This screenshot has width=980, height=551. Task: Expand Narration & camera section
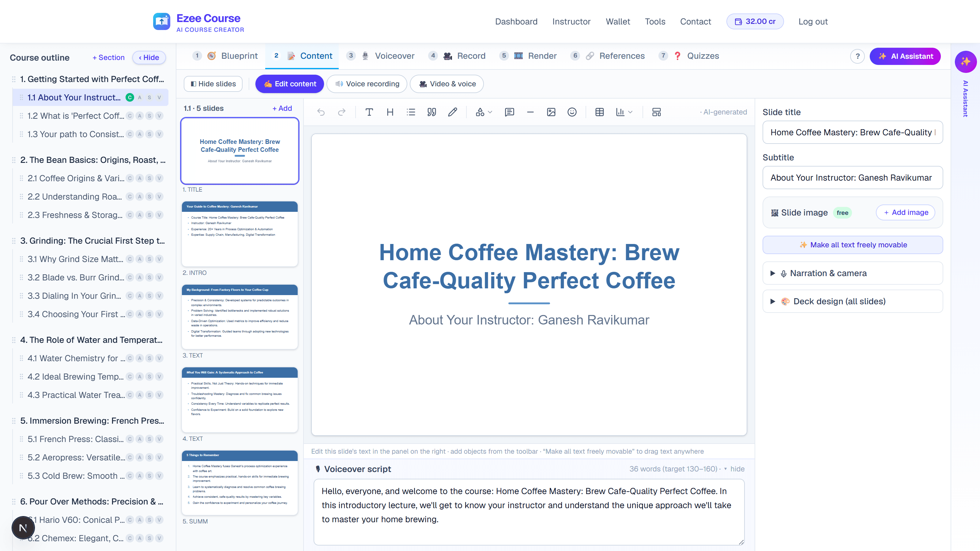(853, 273)
